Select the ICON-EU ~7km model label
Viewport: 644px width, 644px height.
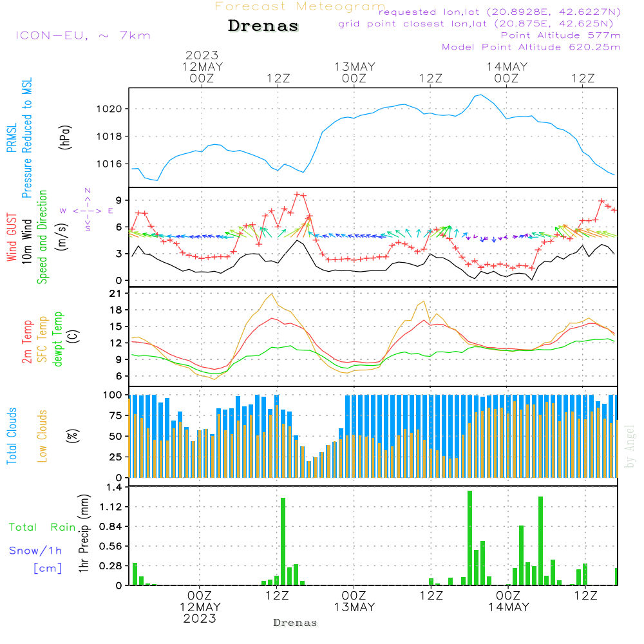coord(82,35)
